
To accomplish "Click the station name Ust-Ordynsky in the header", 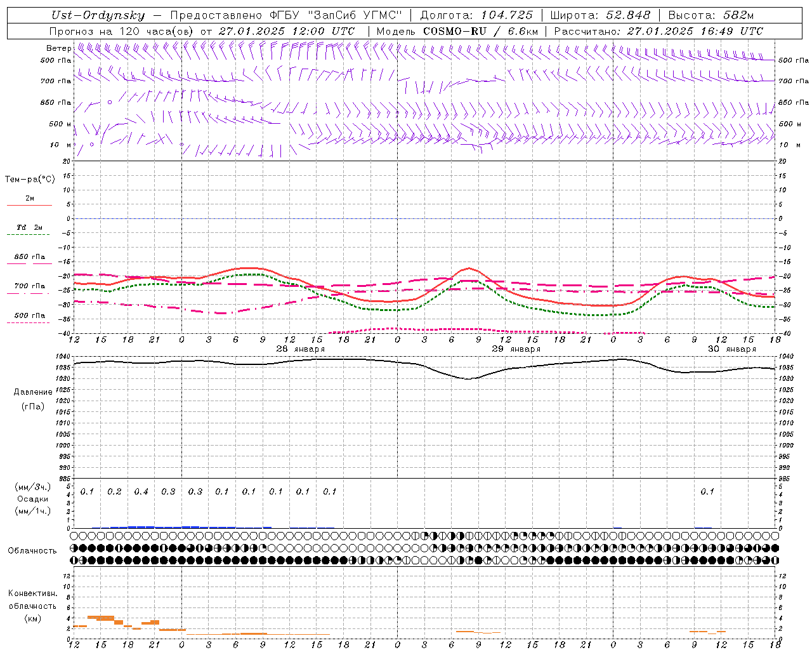I will pos(98,16).
